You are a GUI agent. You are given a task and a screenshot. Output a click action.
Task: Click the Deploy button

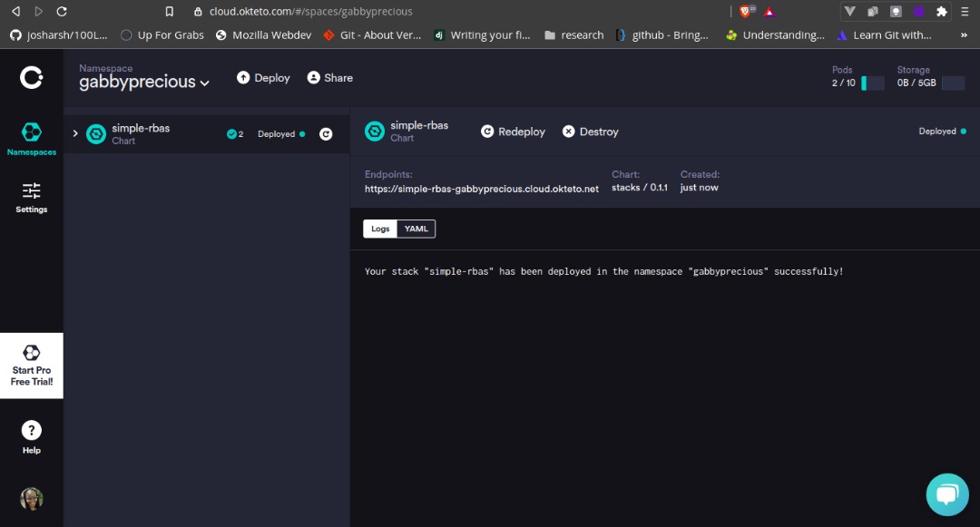pos(263,77)
